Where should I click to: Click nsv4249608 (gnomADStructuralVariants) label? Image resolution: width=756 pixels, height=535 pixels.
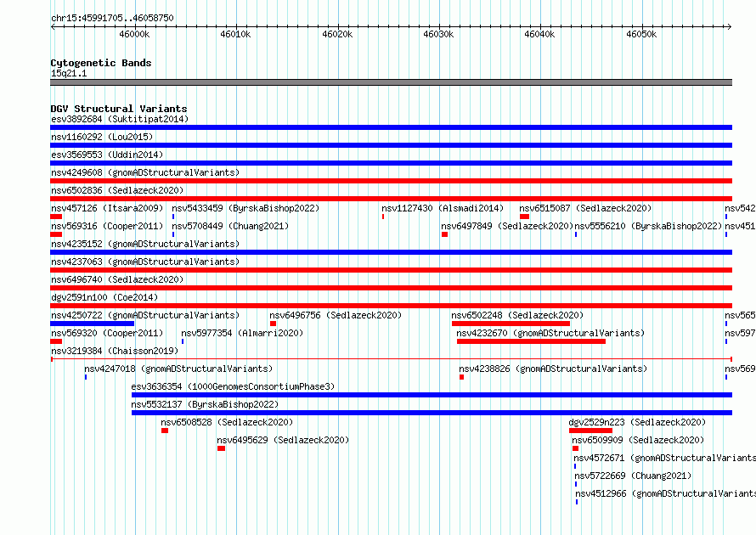(x=145, y=172)
